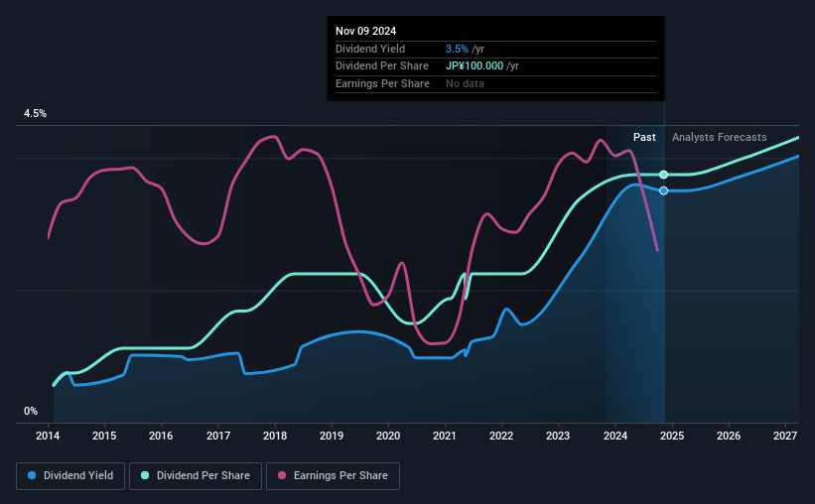Click the pink Earnings Per Share legend dot

point(282,475)
